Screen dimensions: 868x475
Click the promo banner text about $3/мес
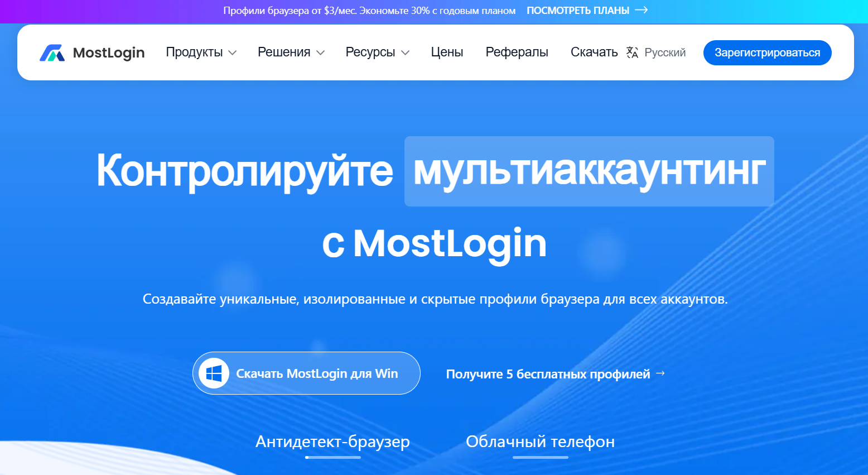point(369,11)
